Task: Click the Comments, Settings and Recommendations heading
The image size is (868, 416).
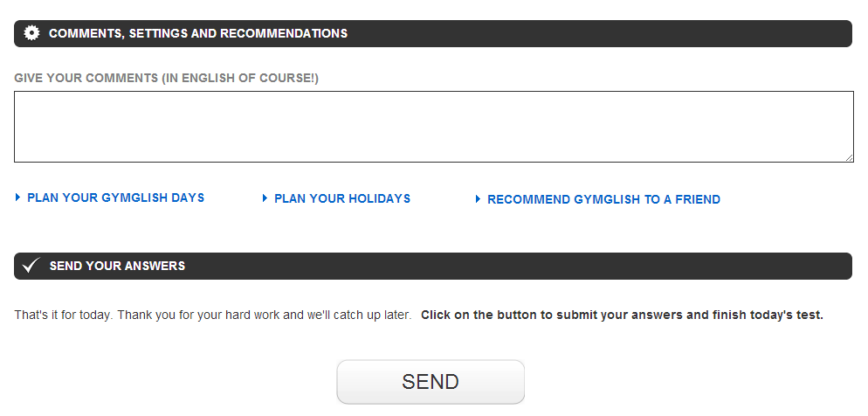Action: (198, 33)
